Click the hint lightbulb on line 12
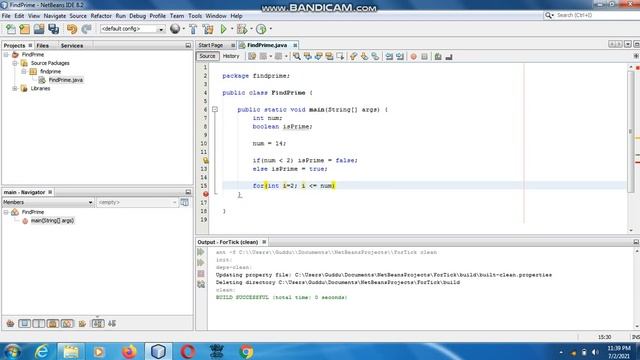 (205, 160)
